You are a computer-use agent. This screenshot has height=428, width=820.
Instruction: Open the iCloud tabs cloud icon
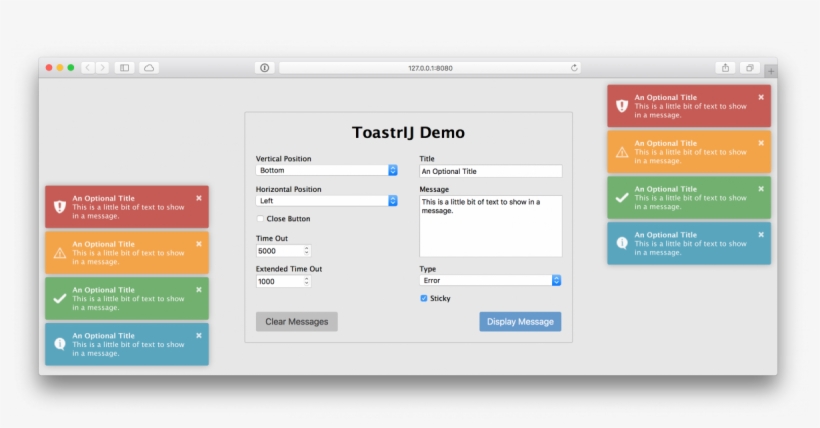(x=149, y=67)
